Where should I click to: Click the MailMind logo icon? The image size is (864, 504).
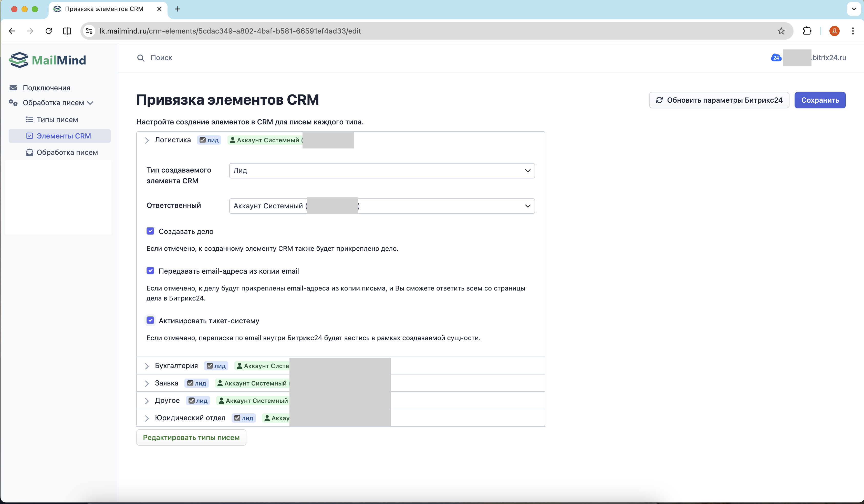click(18, 60)
